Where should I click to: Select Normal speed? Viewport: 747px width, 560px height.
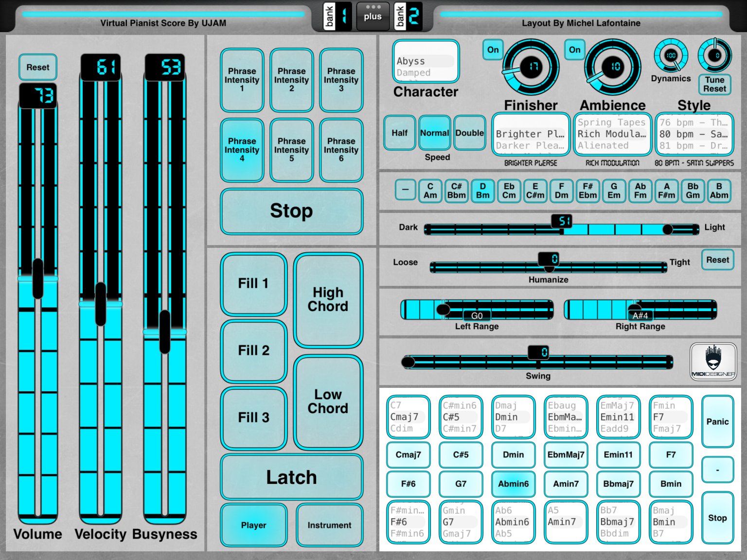[435, 133]
